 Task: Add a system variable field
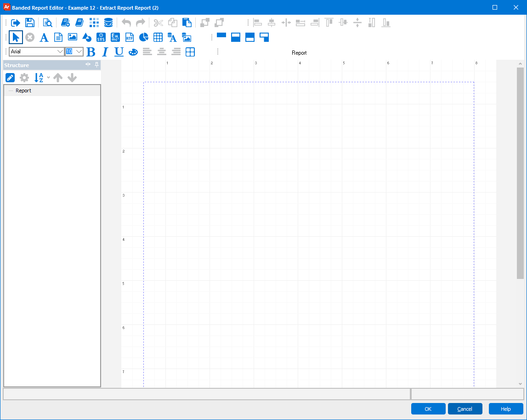click(x=101, y=37)
